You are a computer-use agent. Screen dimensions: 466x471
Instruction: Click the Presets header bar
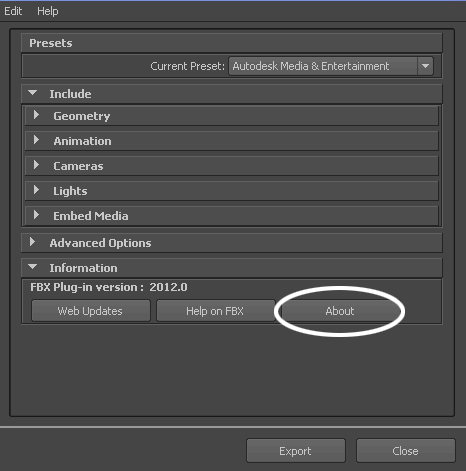(x=232, y=43)
